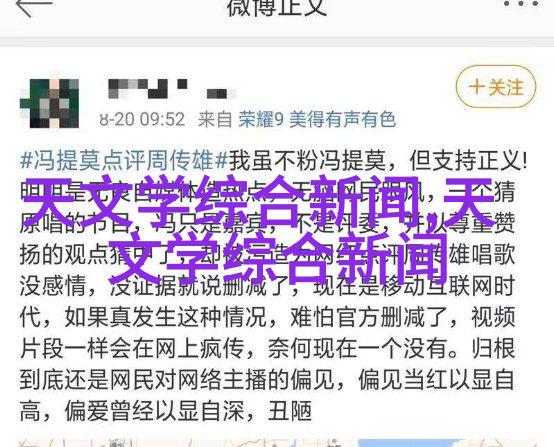554x447 pixels.
Task: Tap the blurred username beside the avatar
Action: (x=172, y=88)
